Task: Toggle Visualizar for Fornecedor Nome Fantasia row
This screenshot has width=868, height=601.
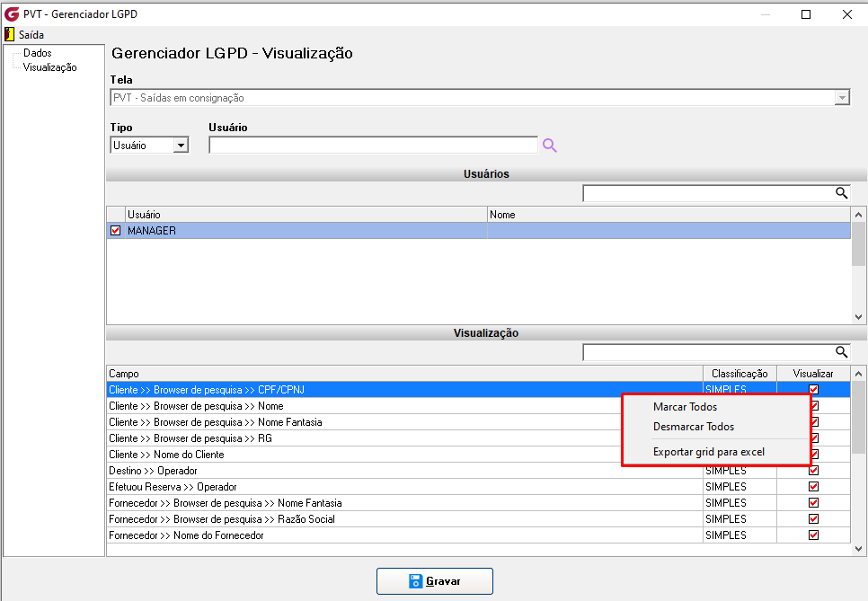Action: pos(813,502)
